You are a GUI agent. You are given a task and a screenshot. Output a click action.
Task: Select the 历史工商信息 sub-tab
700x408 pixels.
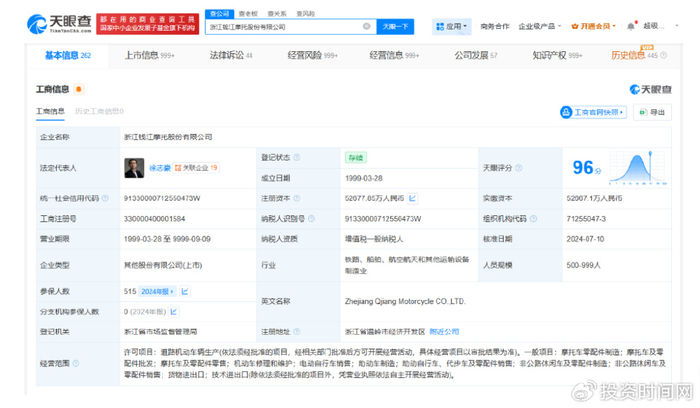pos(98,111)
